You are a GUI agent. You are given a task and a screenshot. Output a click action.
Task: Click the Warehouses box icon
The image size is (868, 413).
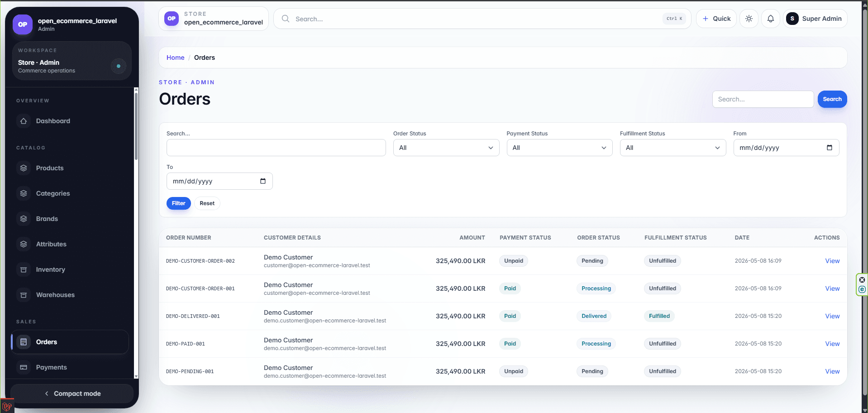click(x=24, y=295)
